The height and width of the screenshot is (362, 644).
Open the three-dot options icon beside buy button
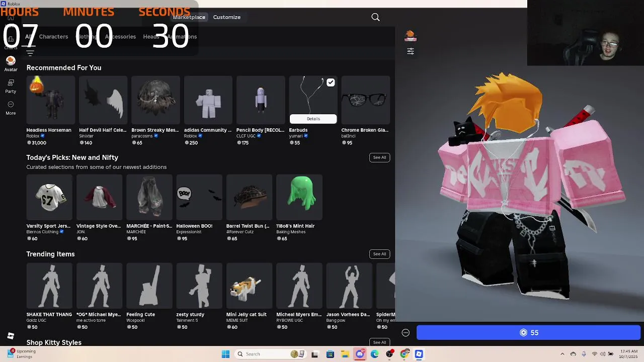coord(406,332)
